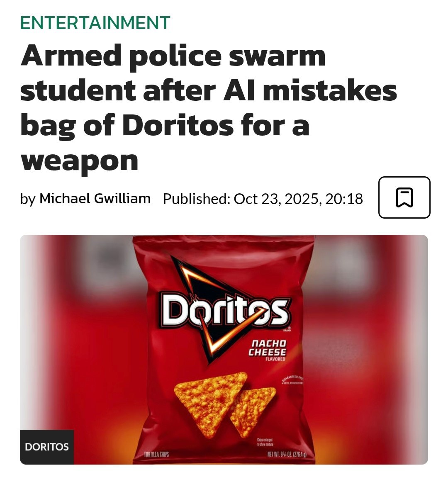Image resolution: width=448 pixels, height=477 pixels.
Task: Click the TORTILLA CHIPS text on bag
Action: pos(156,455)
